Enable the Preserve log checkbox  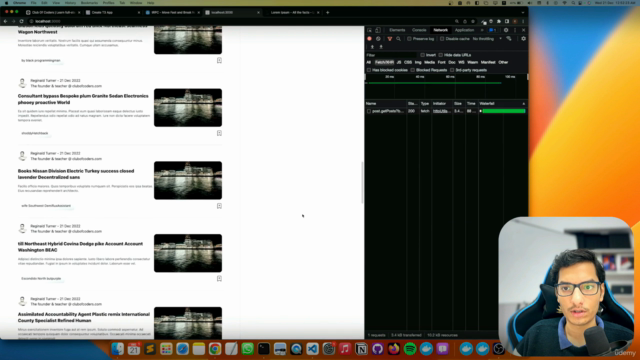click(409, 39)
